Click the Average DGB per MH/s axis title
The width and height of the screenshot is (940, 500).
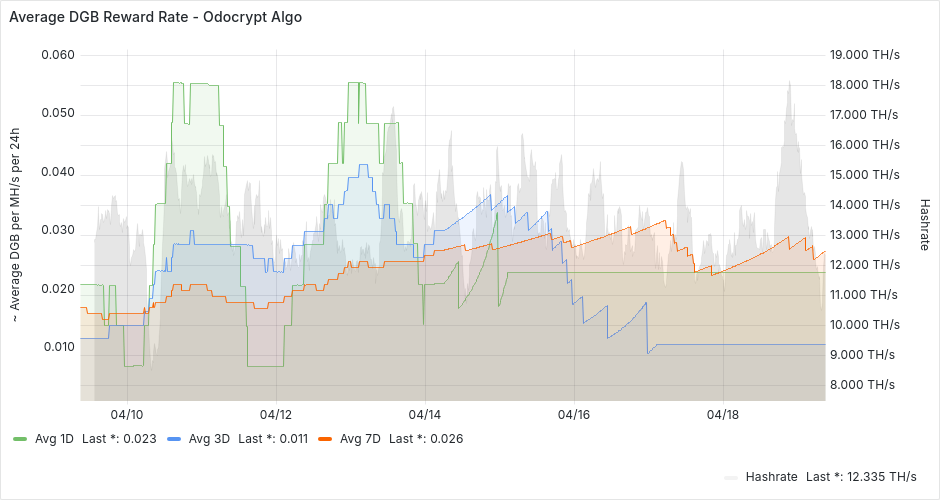pos(16,224)
